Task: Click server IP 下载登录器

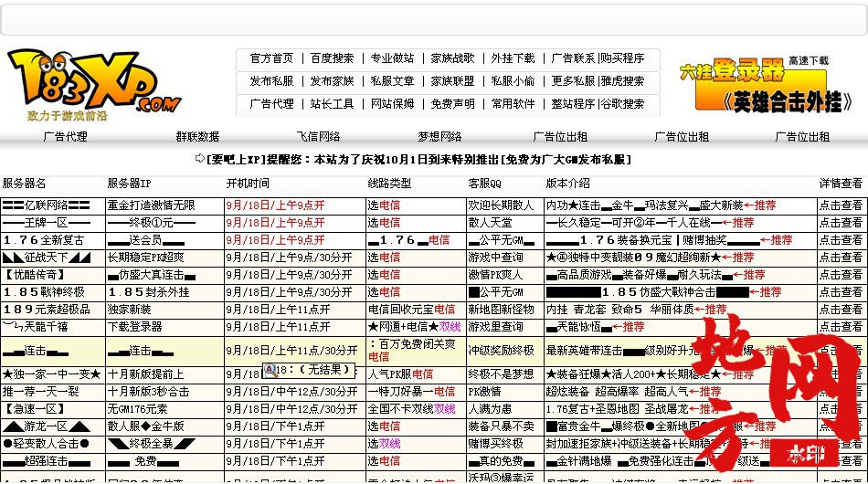Action: click(x=134, y=326)
